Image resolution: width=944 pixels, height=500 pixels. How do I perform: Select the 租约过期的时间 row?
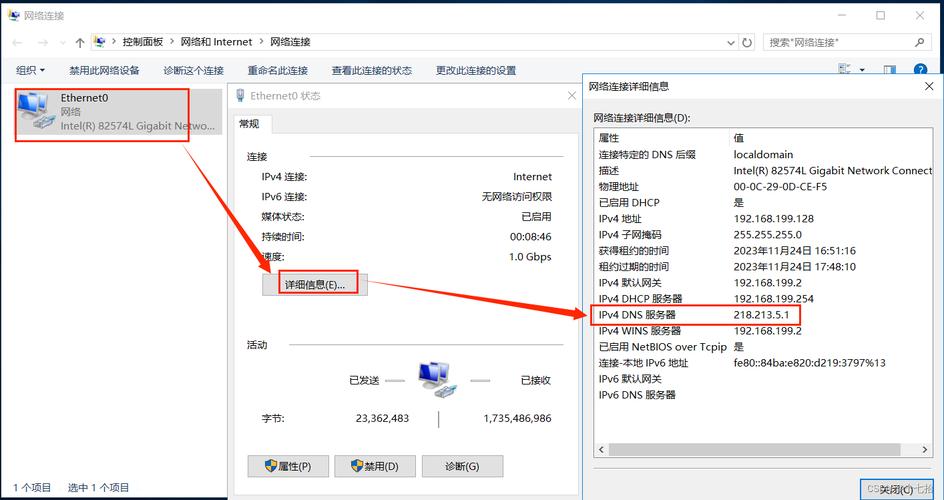(x=763, y=267)
